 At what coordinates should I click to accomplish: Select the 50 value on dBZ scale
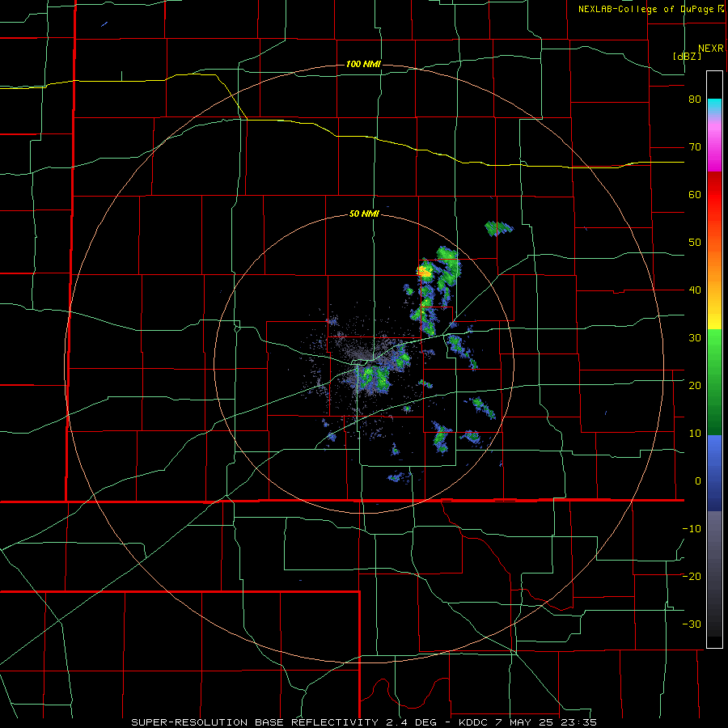pos(695,243)
